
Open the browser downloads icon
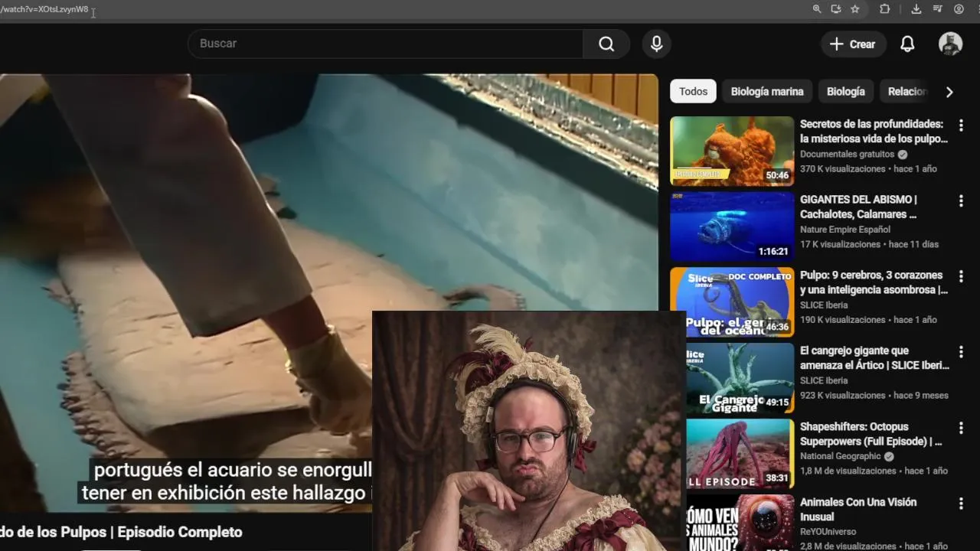(x=916, y=9)
